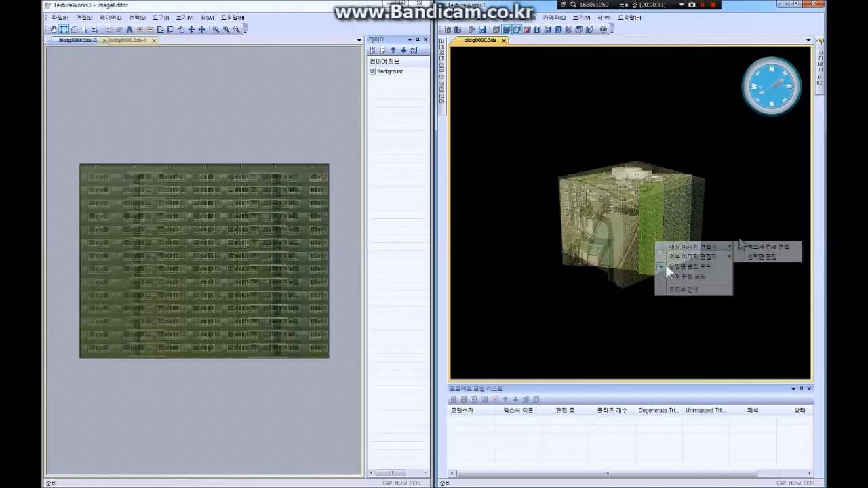Switch to the bldg0000.3ds-4 tab
This screenshot has height=488, width=868.
click(x=128, y=40)
